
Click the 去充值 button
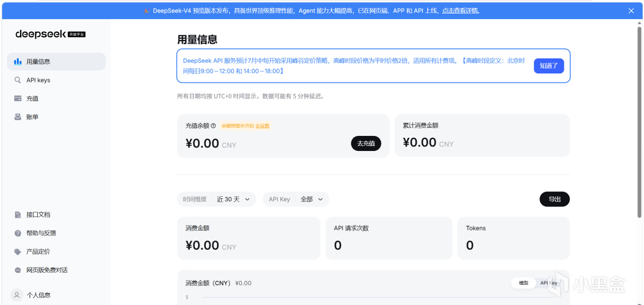click(366, 143)
